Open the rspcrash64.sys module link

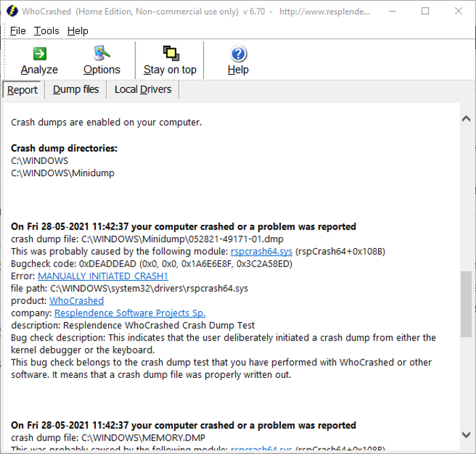[261, 251]
